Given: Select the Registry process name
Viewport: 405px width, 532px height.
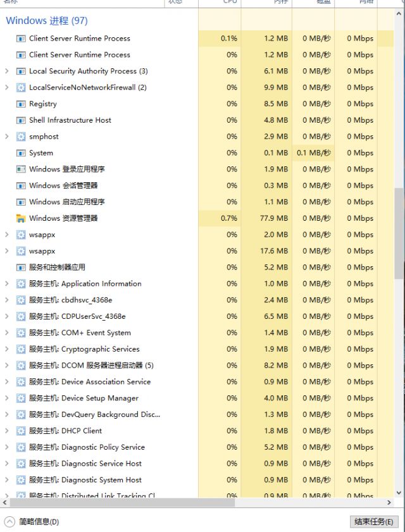Looking at the screenshot, I should (43, 104).
